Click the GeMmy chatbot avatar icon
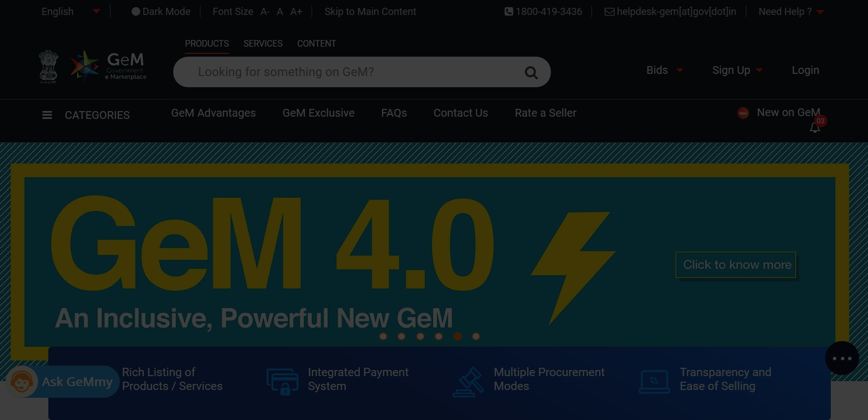868x420 pixels. click(x=22, y=382)
